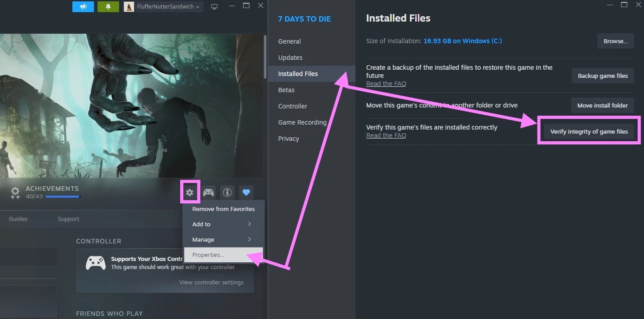Image resolution: width=644 pixels, height=319 pixels.
Task: Toggle the favorite heart icon
Action: [246, 193]
